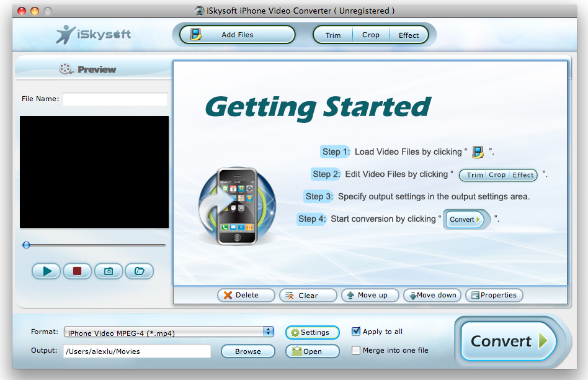The width and height of the screenshot is (588, 380).
Task: Open the Trim editor
Action: (333, 35)
